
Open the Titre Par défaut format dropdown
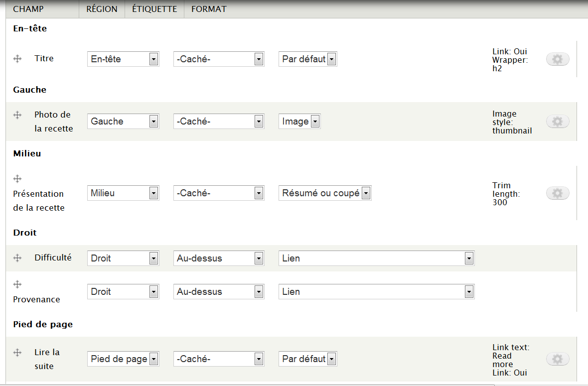307,59
